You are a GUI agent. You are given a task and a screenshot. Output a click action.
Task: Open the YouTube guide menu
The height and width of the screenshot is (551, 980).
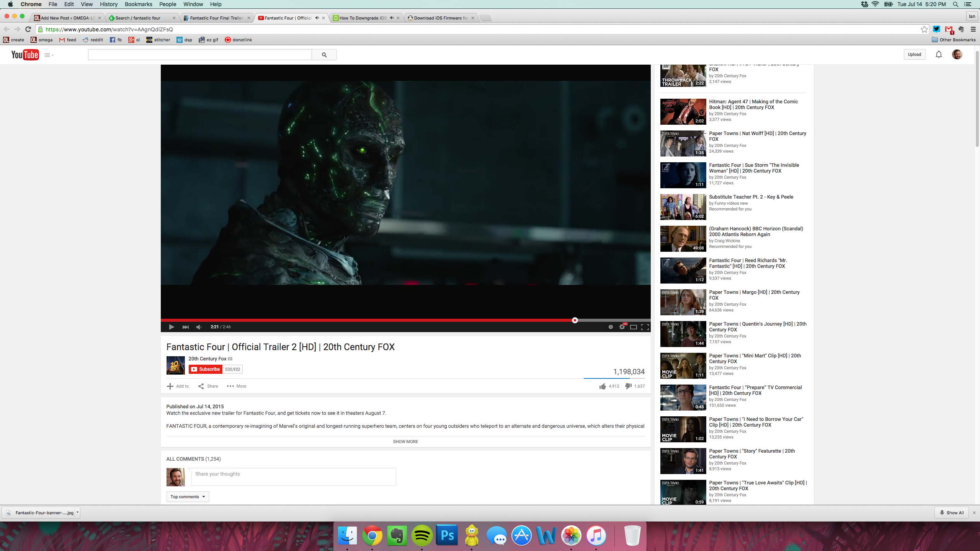pyautogui.click(x=49, y=55)
